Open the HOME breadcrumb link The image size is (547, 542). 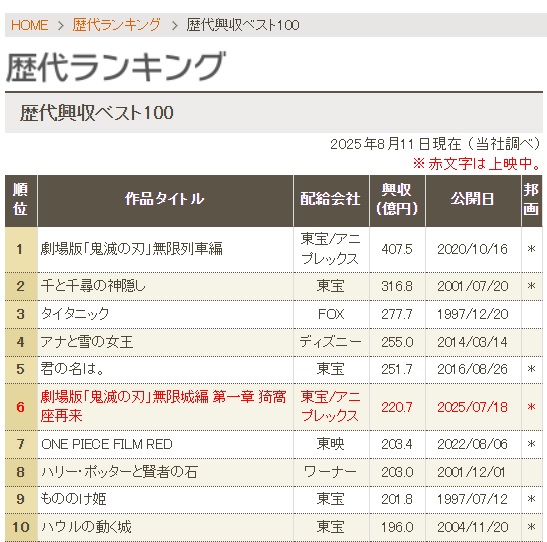pyautogui.click(x=29, y=25)
